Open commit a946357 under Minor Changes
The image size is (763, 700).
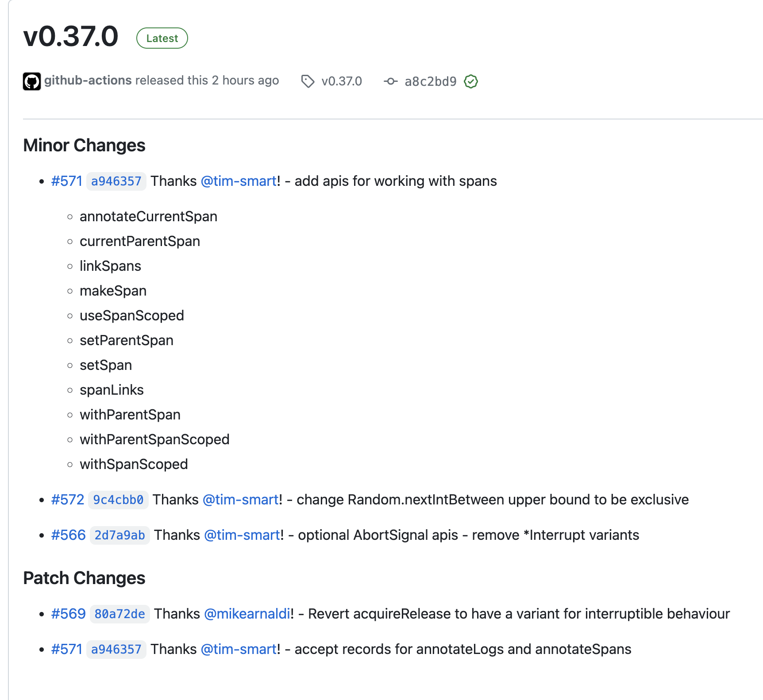click(116, 181)
